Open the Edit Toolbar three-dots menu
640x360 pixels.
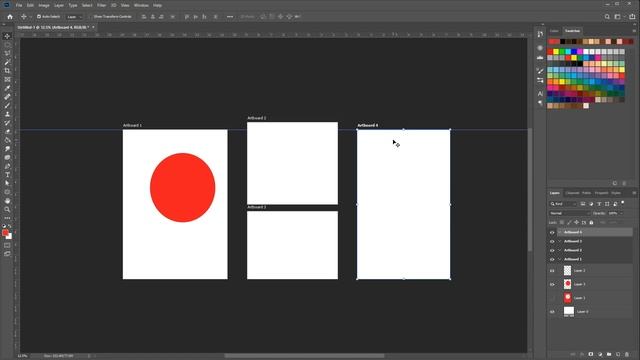7,218
